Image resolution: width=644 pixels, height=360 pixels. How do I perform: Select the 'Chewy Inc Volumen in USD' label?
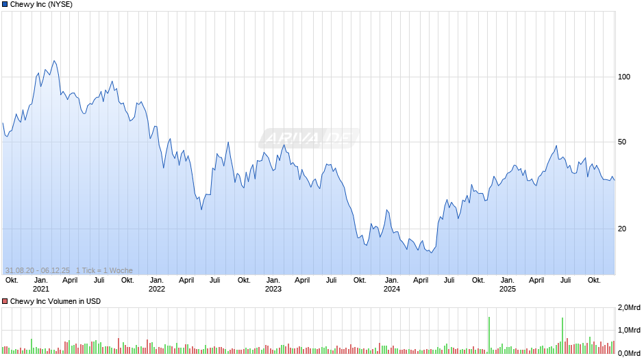pyautogui.click(x=55, y=301)
